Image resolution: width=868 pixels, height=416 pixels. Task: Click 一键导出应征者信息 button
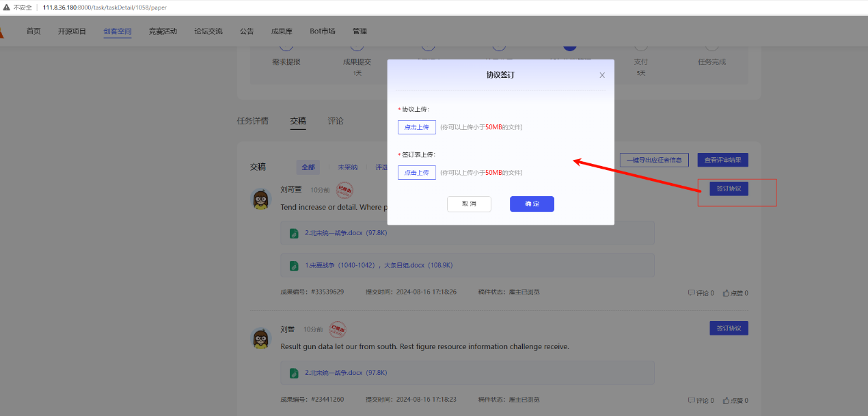tap(654, 161)
